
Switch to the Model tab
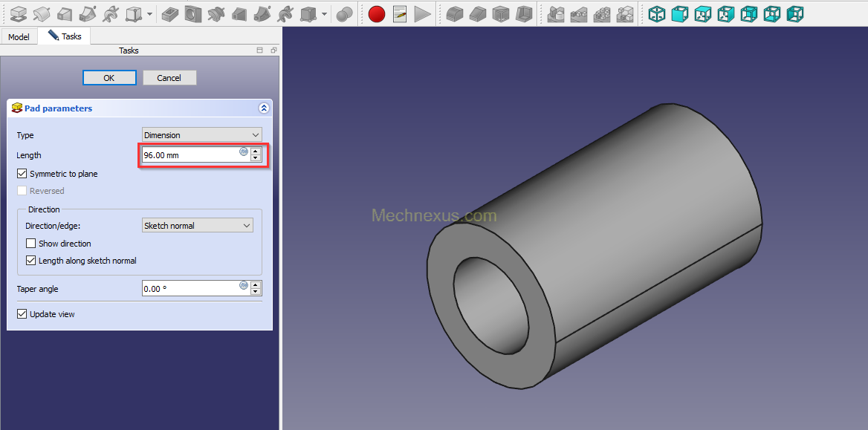tap(19, 37)
